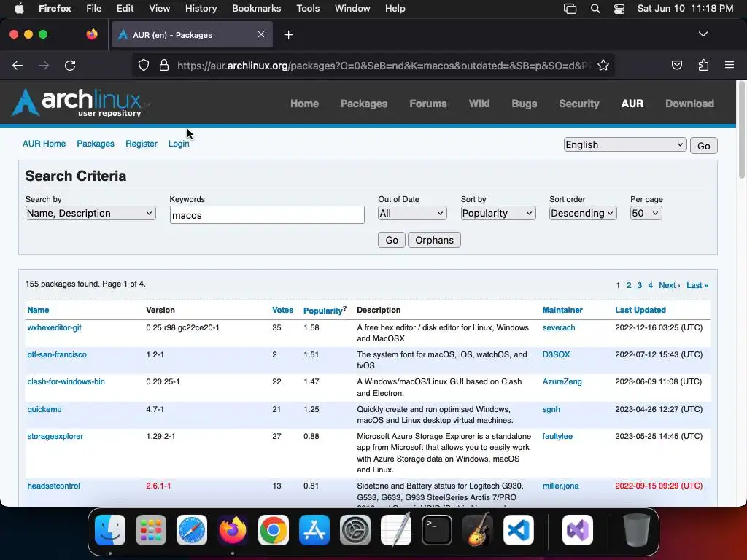Open Launchpad from the Dock
The width and height of the screenshot is (747, 560).
tap(151, 530)
